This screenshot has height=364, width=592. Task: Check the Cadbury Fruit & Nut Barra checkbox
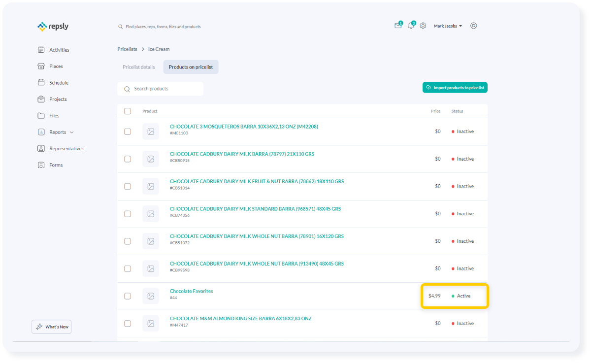128,186
